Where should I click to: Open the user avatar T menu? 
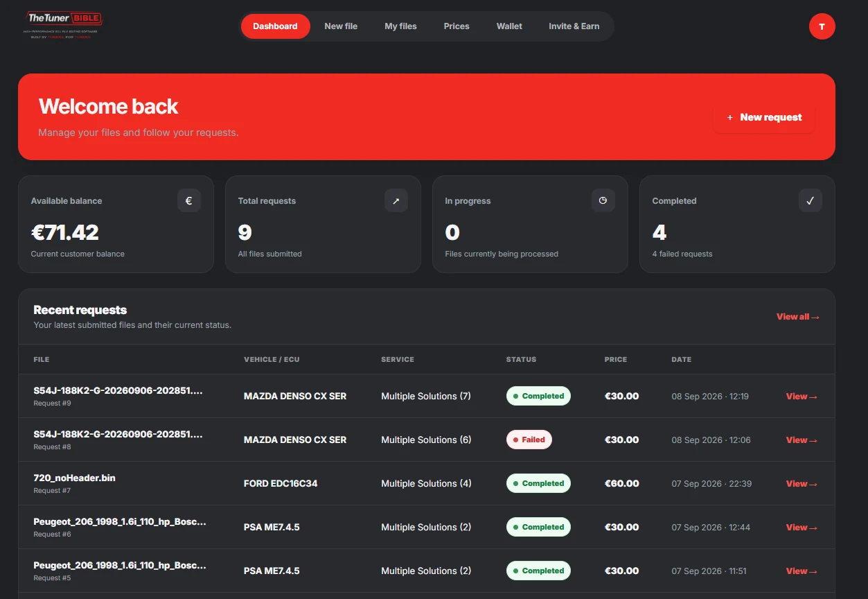pos(822,26)
